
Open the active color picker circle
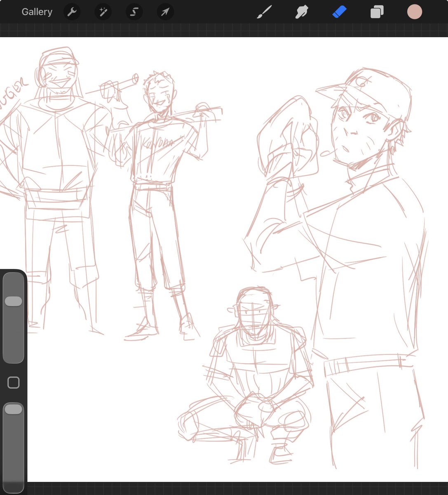pos(414,12)
